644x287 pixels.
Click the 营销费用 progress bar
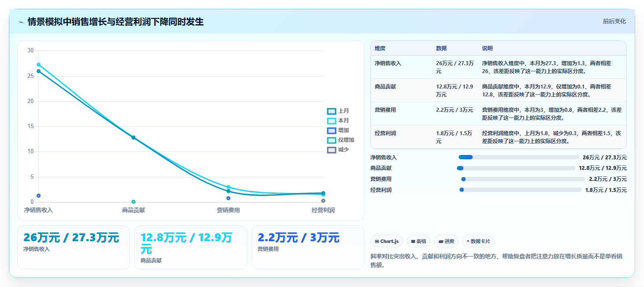(523, 179)
